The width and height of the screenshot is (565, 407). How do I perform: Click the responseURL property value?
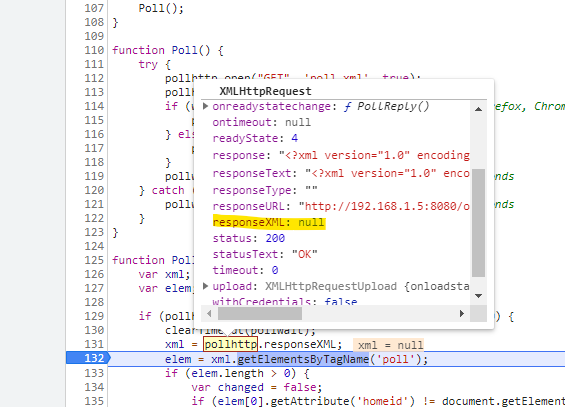(384, 206)
